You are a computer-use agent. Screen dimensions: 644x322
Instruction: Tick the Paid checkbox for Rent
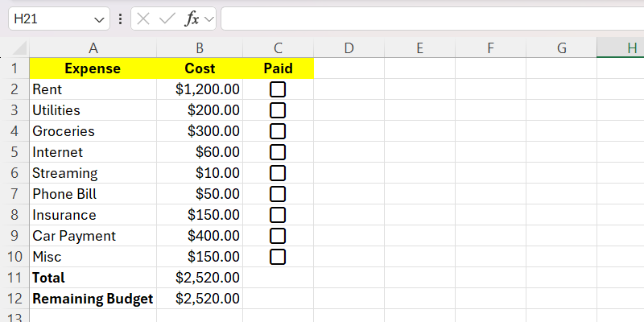278,89
